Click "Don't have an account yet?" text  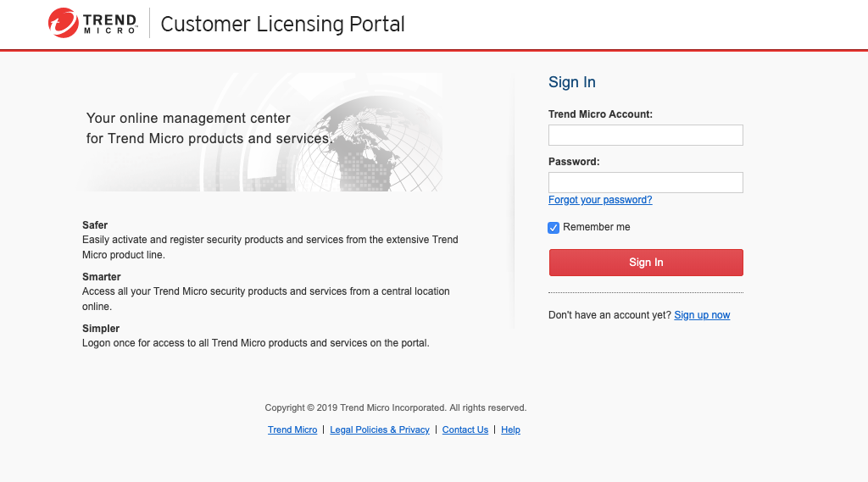tap(609, 315)
